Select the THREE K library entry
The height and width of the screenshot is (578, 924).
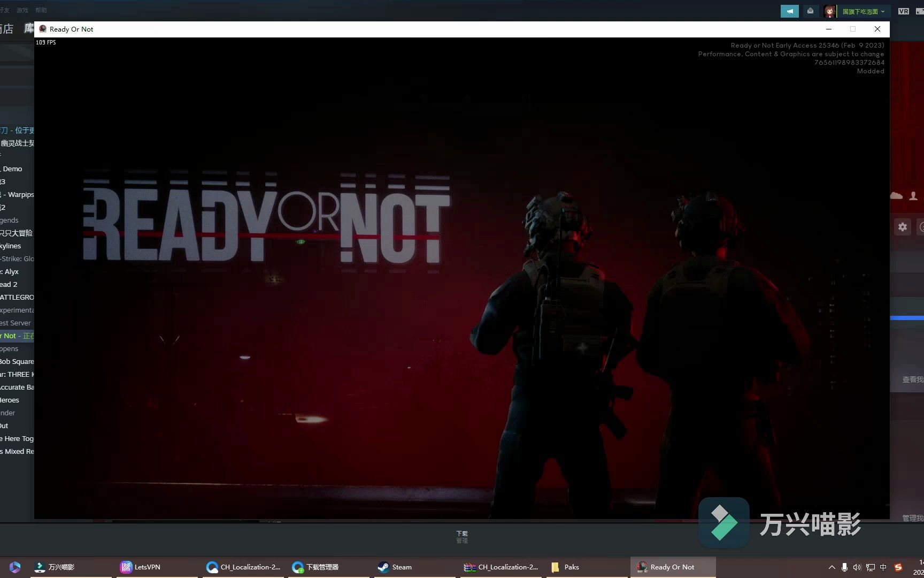click(17, 375)
